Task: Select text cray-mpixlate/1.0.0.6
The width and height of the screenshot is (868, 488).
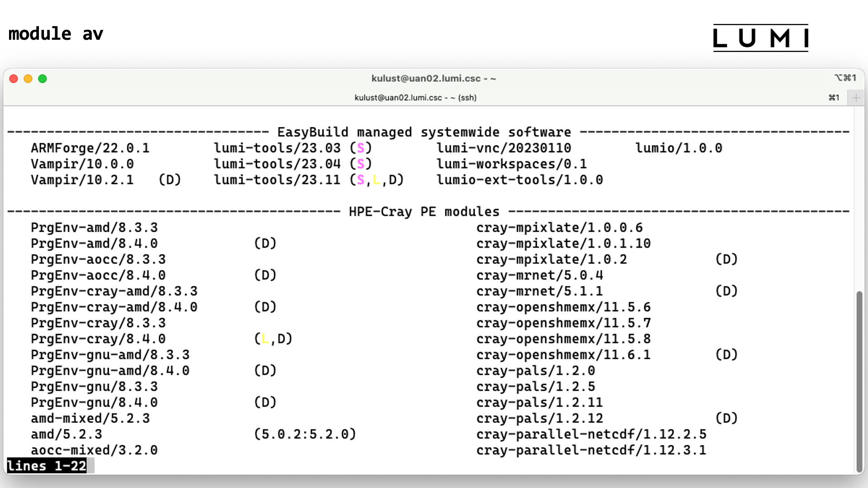Action: coord(559,228)
